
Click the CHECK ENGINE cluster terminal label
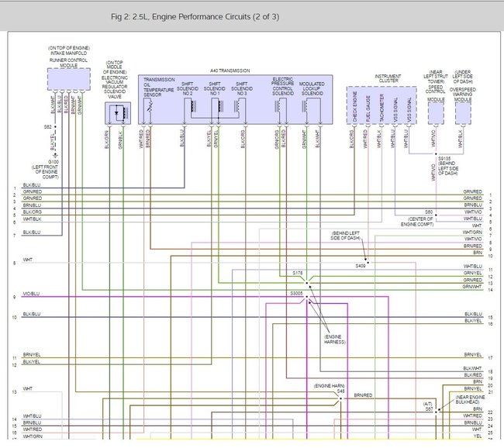coord(355,106)
